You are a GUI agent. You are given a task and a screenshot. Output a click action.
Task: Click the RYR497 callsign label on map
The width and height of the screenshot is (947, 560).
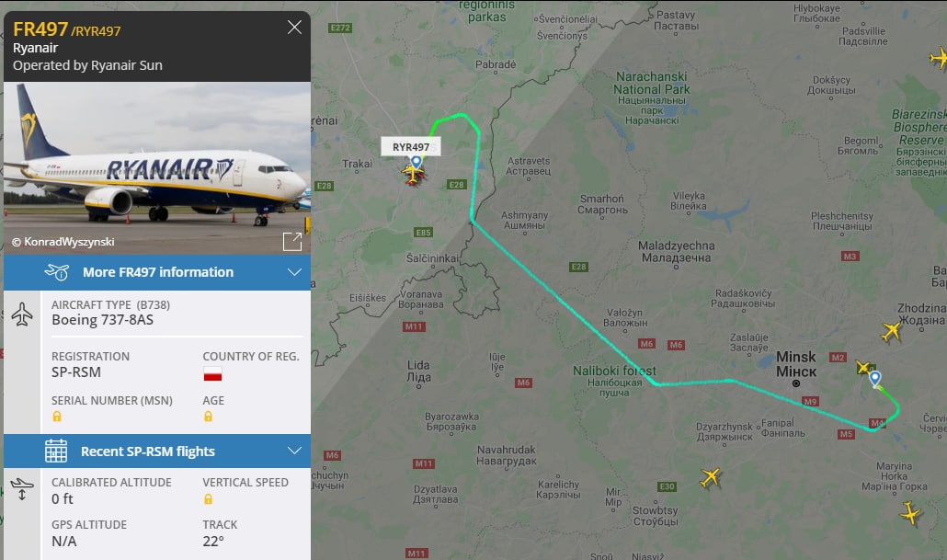[411, 147]
